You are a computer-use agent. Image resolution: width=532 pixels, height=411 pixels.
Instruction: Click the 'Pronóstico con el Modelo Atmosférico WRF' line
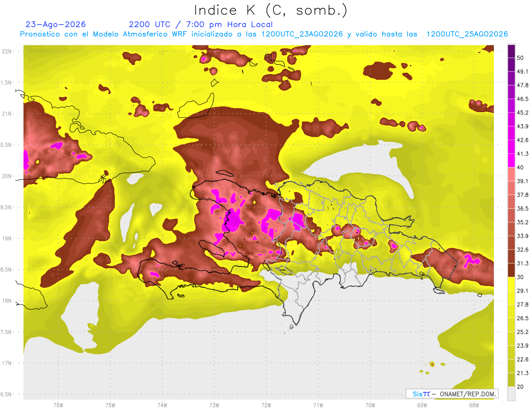(264, 34)
